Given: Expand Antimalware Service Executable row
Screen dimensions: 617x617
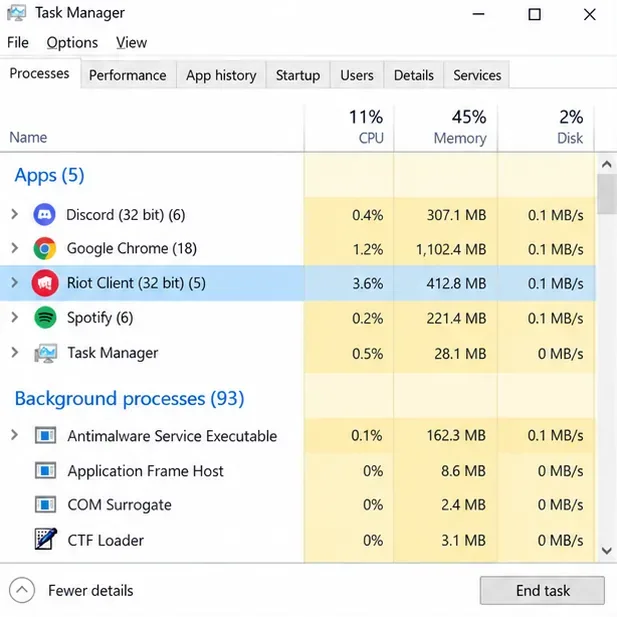Looking at the screenshot, I should (15, 435).
